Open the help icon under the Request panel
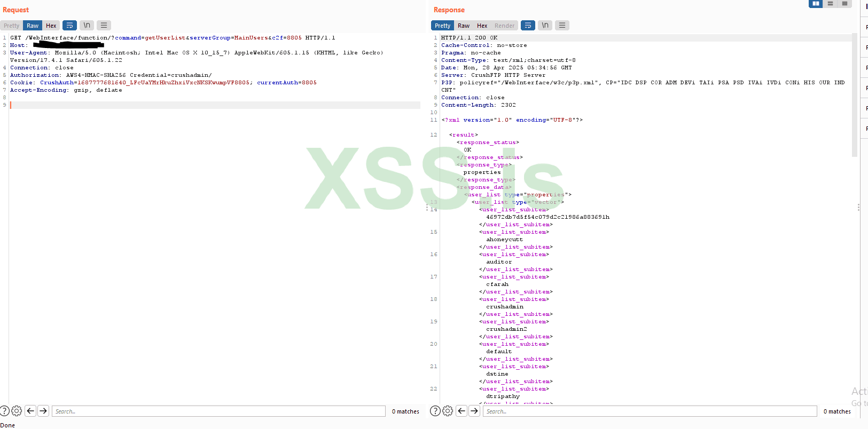This screenshot has width=868, height=429. (x=4, y=411)
